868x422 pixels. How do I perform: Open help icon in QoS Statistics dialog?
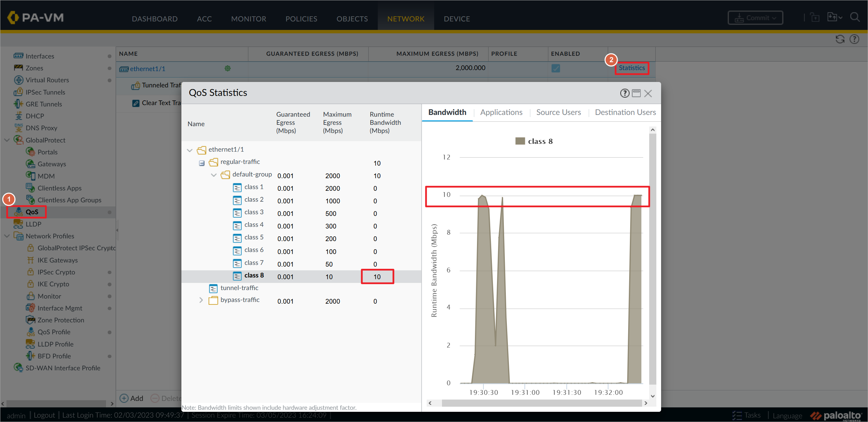tap(624, 93)
